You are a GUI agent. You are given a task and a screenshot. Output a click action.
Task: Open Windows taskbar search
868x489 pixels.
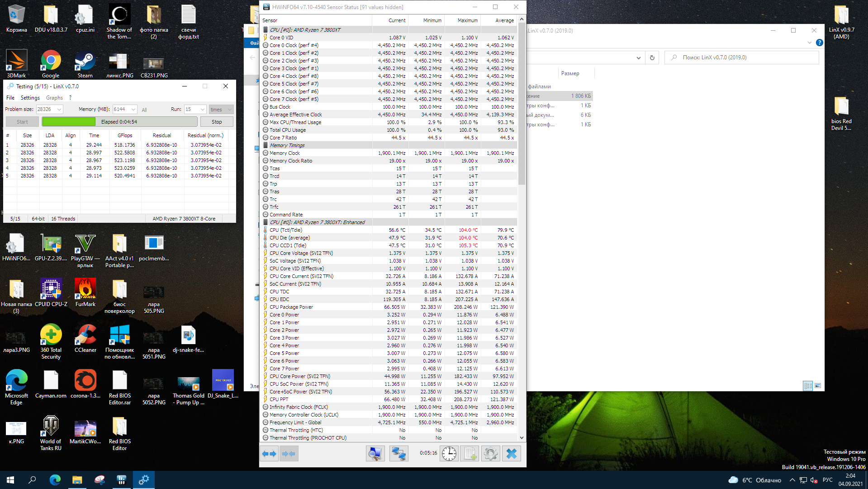pyautogui.click(x=32, y=480)
